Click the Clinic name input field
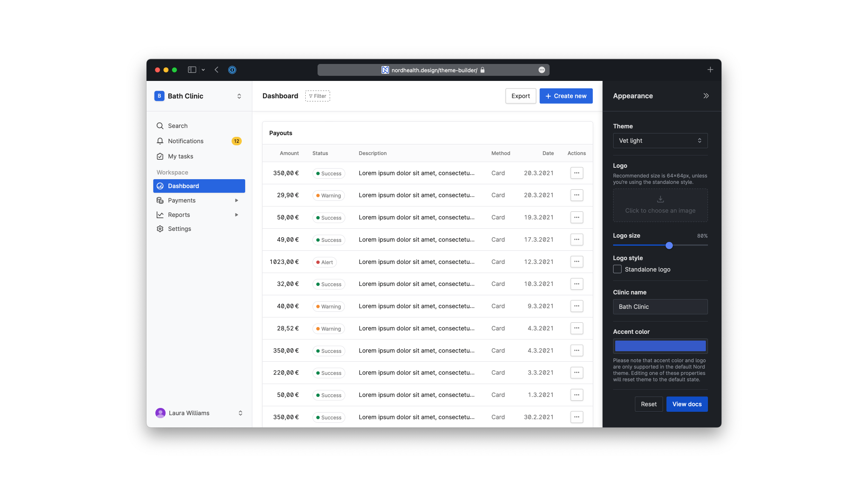The image size is (868, 502). click(660, 306)
